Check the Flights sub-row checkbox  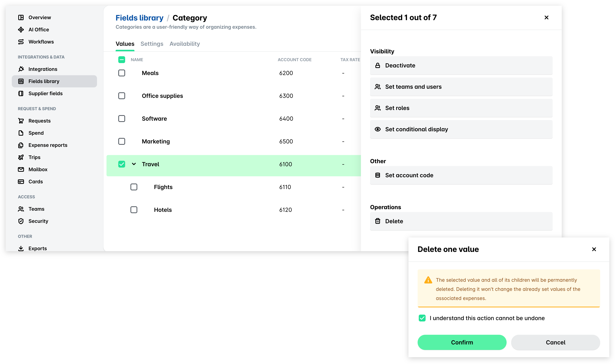[x=134, y=187]
